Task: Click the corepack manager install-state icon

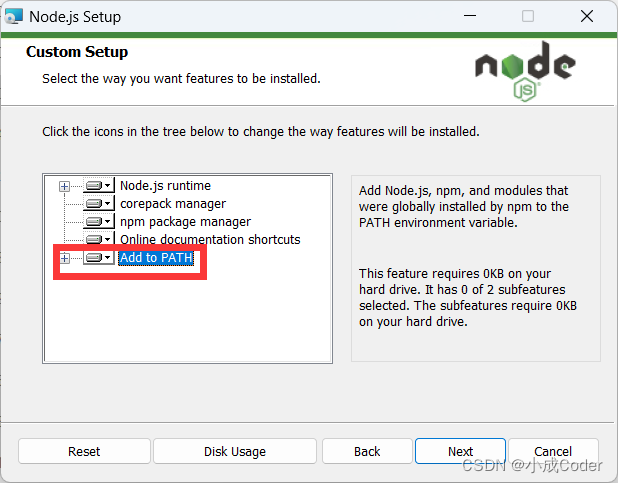Action: point(98,204)
